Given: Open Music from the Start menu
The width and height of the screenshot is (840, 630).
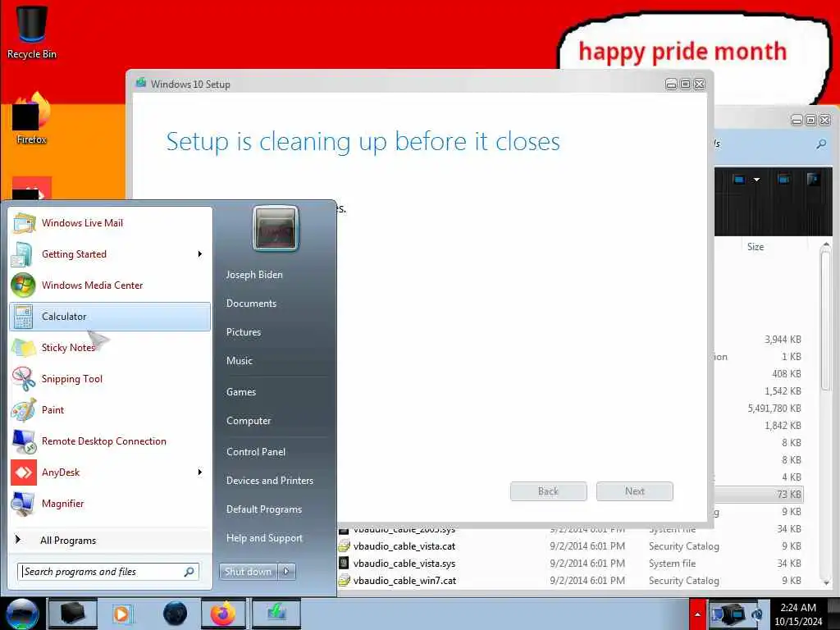Looking at the screenshot, I should click(239, 361).
